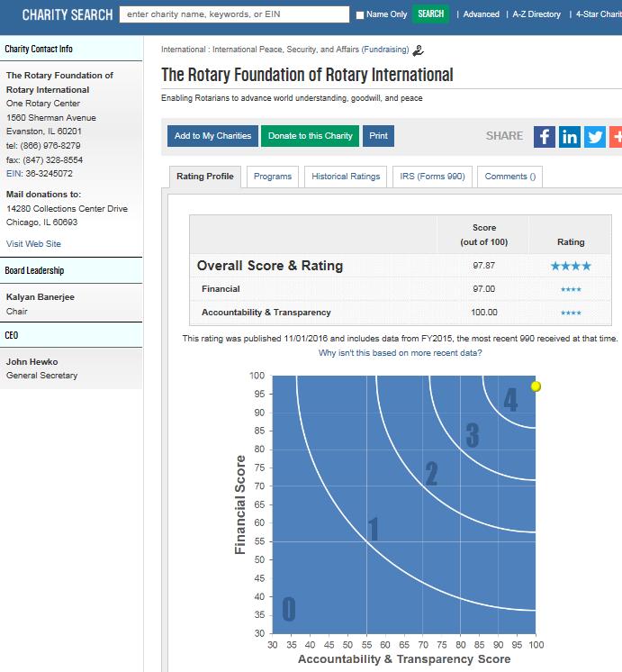The height and width of the screenshot is (672, 622).
Task: Click the Kalyan Banerjee name text
Action: click(x=41, y=297)
